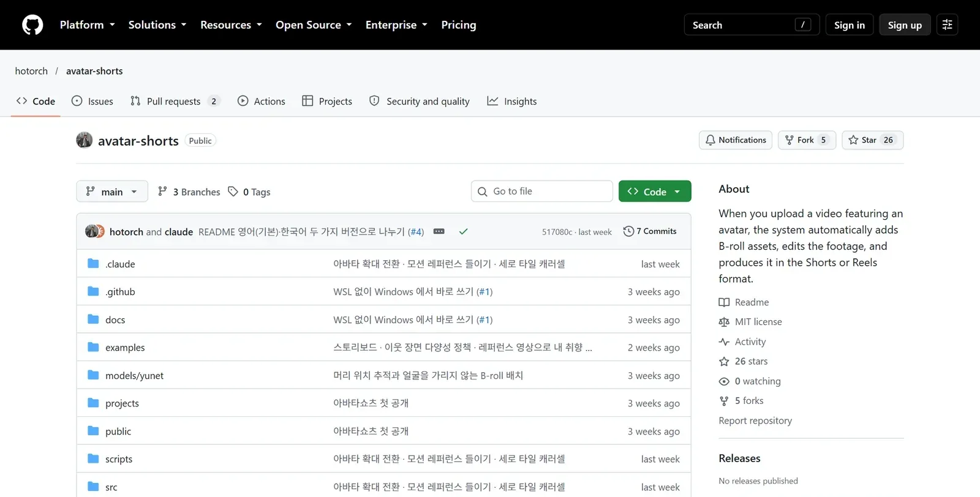
Task: Expand the Resources menu
Action: point(232,25)
